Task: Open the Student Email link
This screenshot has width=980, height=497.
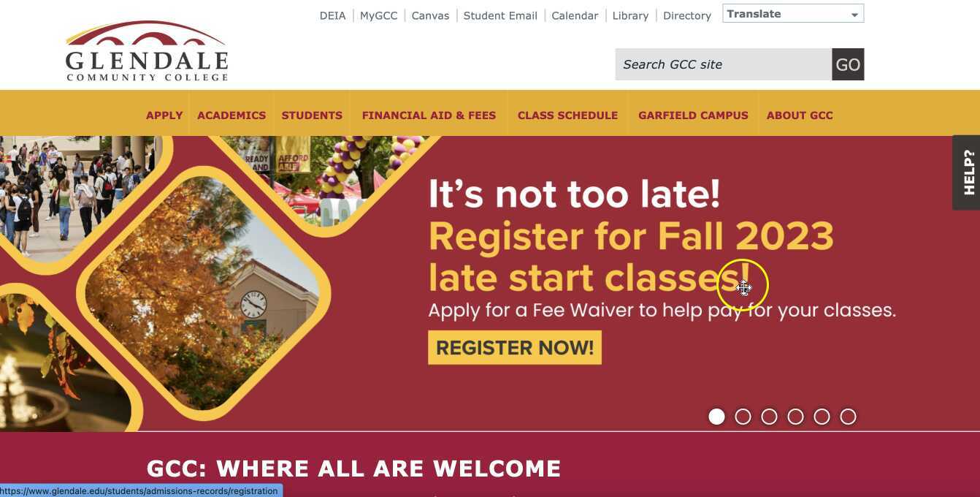Action: tap(500, 15)
